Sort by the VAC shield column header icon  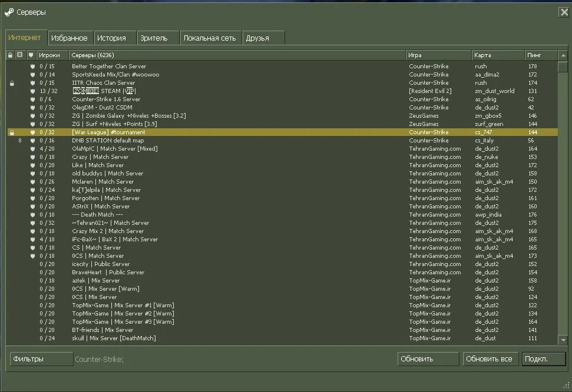(31, 55)
